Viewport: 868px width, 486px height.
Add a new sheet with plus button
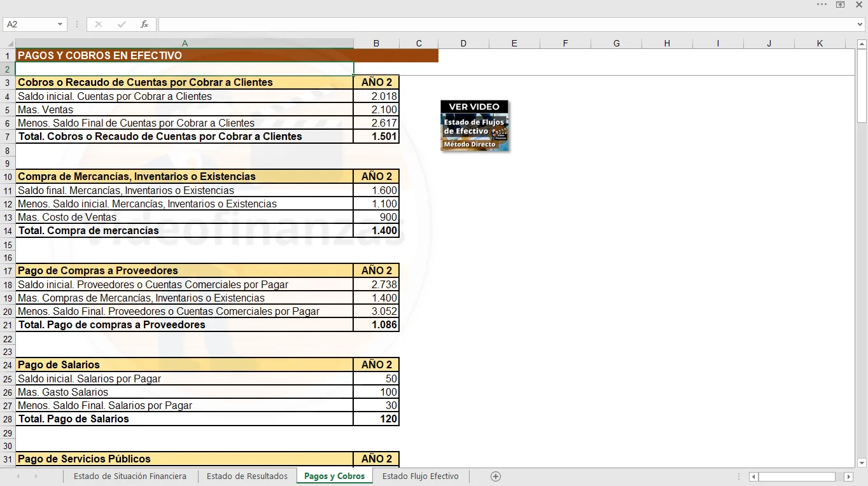point(496,476)
